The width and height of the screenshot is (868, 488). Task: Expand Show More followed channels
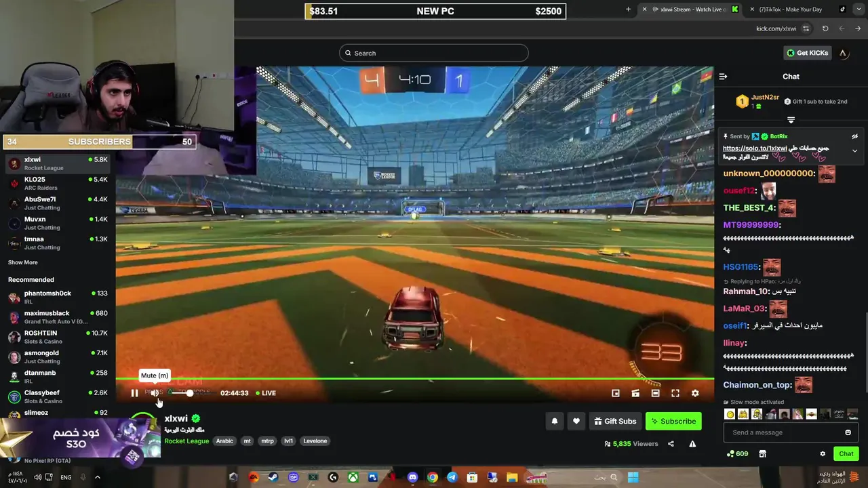[23, 262]
